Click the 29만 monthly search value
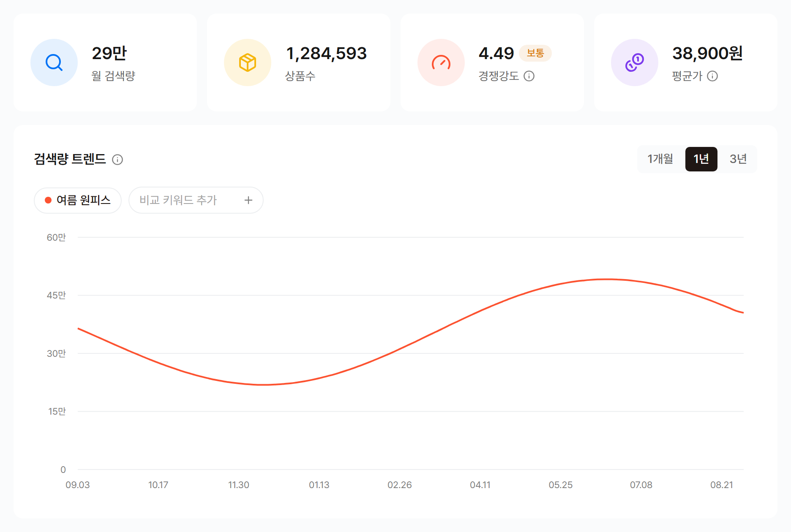Viewport: 791px width, 532px height. tap(109, 53)
